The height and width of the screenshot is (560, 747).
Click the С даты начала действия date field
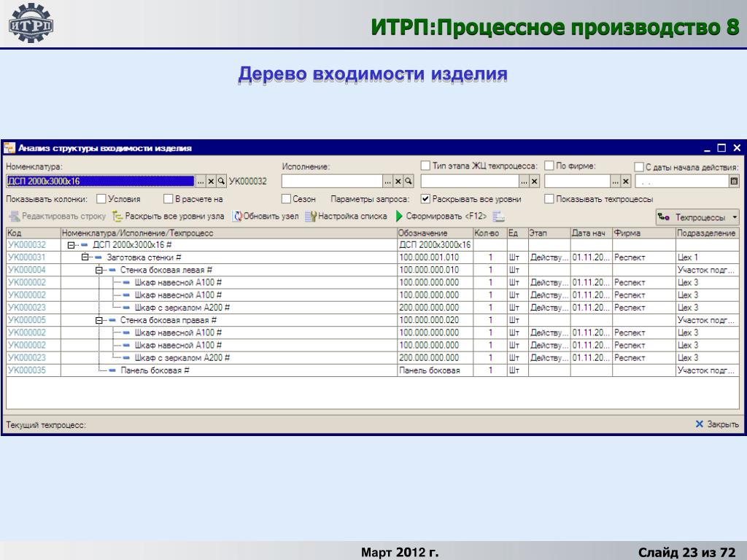(x=682, y=182)
